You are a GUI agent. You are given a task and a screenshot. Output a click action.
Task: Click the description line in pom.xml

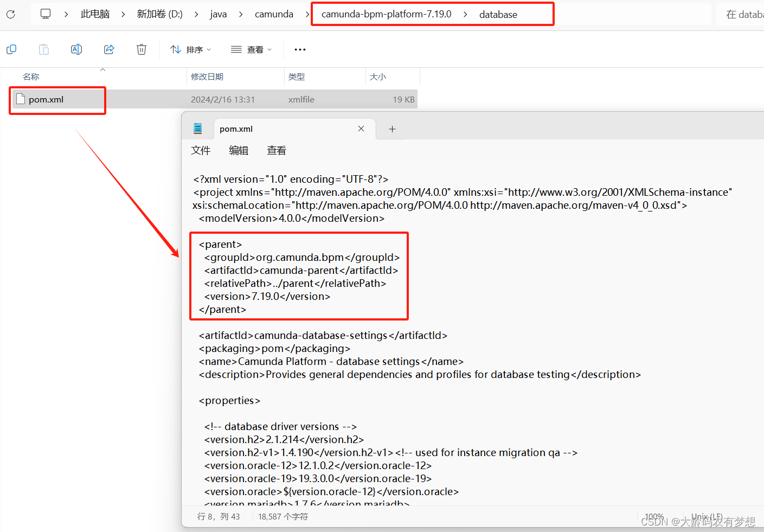tap(420, 374)
